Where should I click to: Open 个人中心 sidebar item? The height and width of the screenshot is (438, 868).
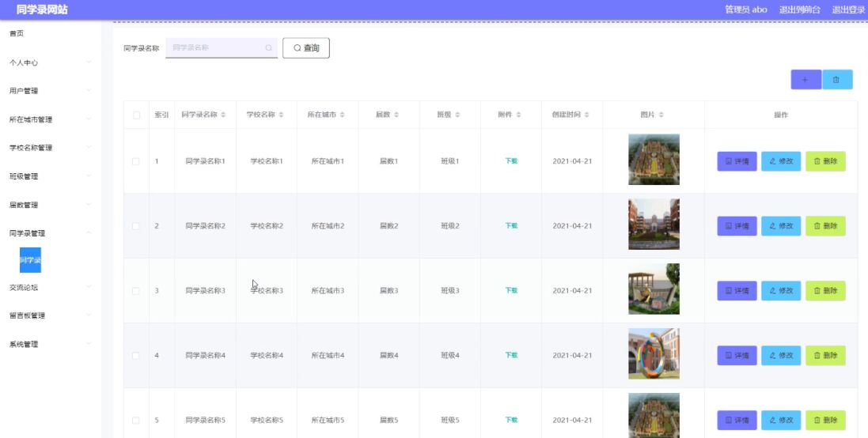click(x=24, y=63)
